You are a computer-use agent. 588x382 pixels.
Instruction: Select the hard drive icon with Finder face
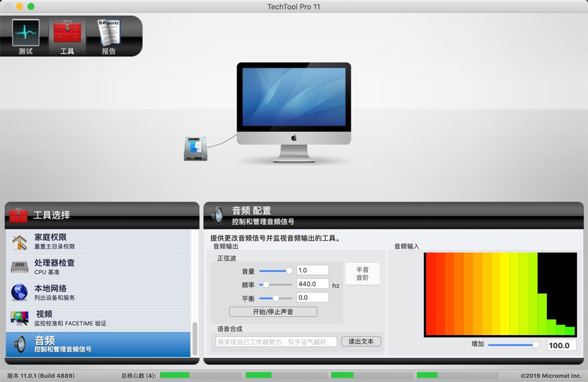coord(196,149)
